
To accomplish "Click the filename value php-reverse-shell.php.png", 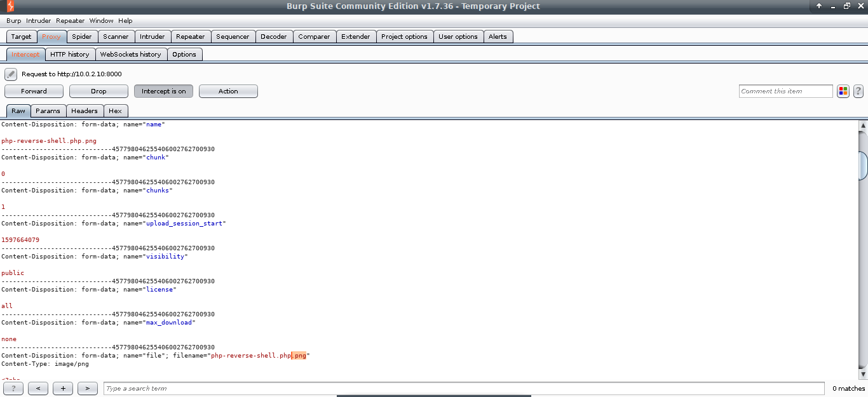I will (x=259, y=356).
